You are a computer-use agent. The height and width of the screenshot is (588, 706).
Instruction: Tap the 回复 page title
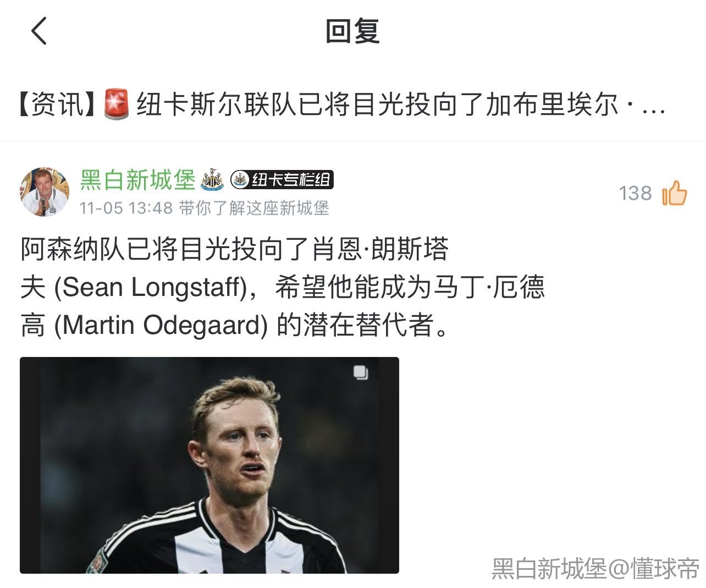point(352,31)
